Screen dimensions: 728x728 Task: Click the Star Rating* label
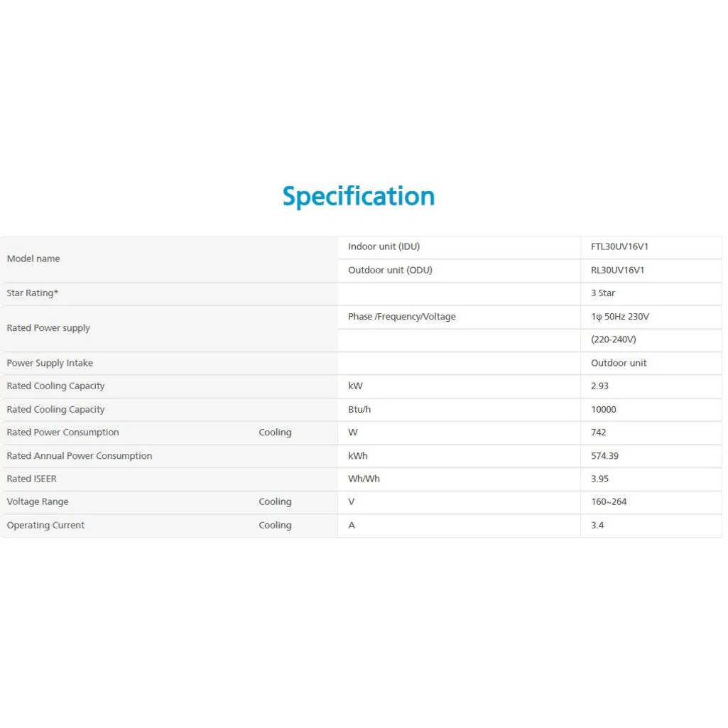tap(33, 293)
